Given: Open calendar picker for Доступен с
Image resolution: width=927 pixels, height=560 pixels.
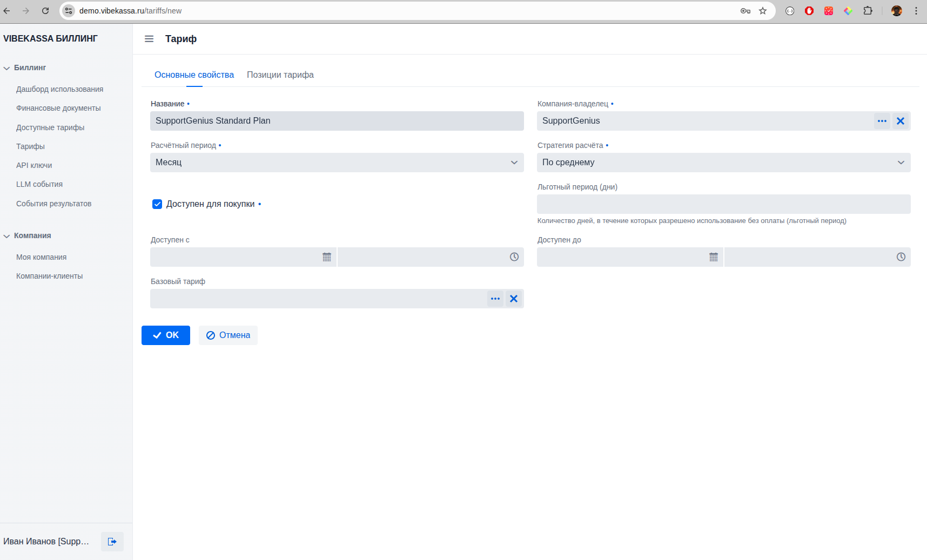Looking at the screenshot, I should (x=326, y=257).
